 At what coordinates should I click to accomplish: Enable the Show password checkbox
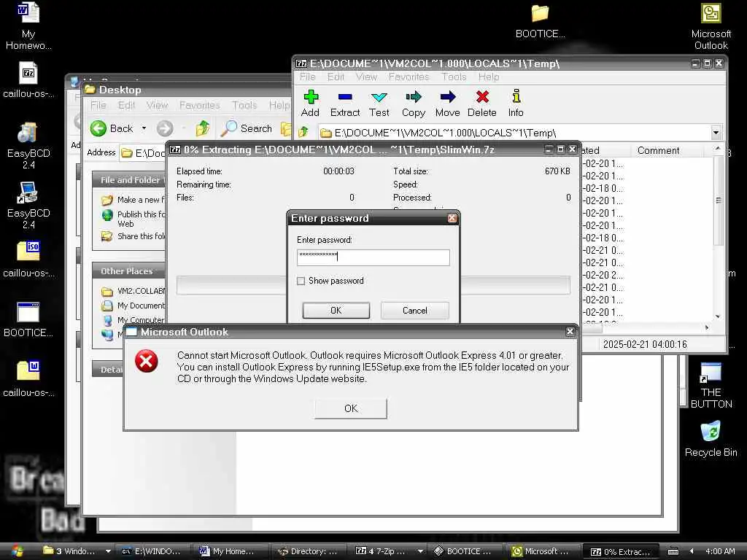coord(301,281)
